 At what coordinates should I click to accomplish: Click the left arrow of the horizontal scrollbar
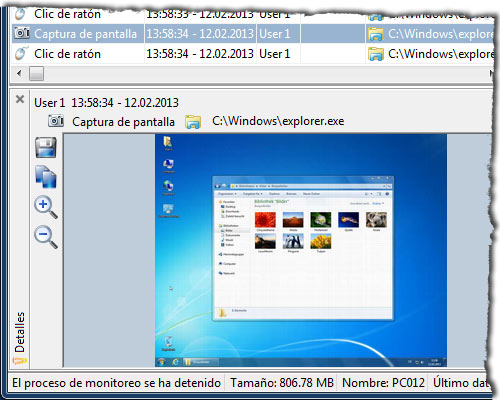[19, 73]
